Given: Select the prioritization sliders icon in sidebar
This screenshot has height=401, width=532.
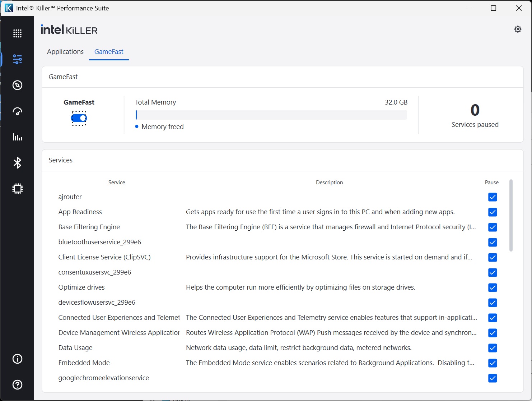Looking at the screenshot, I should 17,59.
